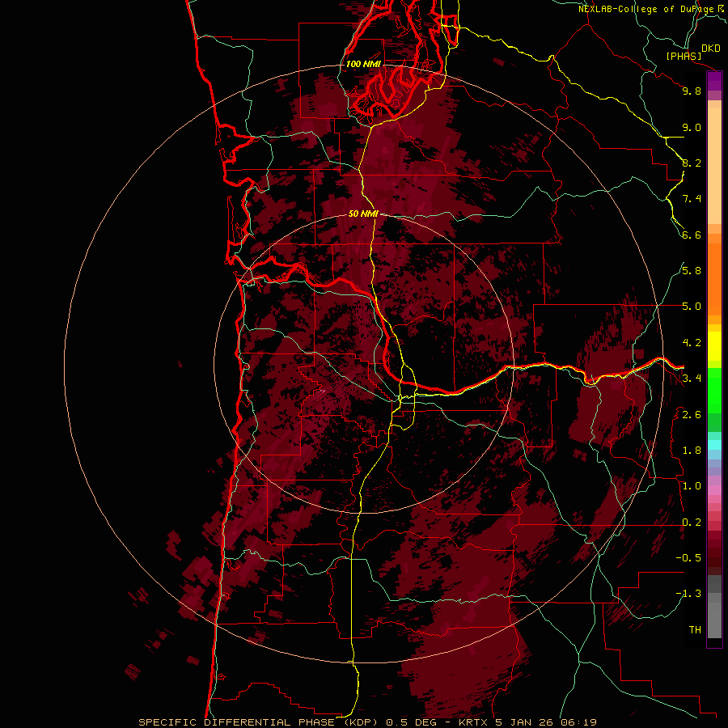Click the -0.5 scale value
728x728 pixels.
click(688, 558)
